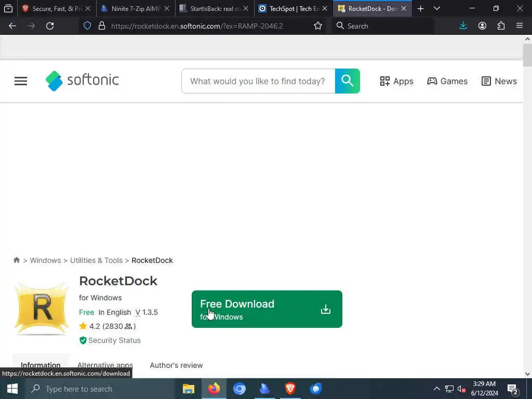Focus the Firefox Search box
This screenshot has height=399, width=532.
click(x=383, y=26)
